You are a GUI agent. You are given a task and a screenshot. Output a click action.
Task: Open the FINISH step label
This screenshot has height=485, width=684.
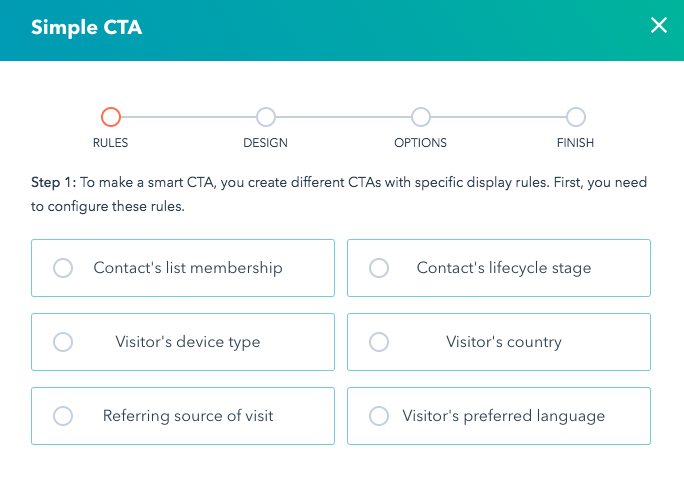pos(575,143)
